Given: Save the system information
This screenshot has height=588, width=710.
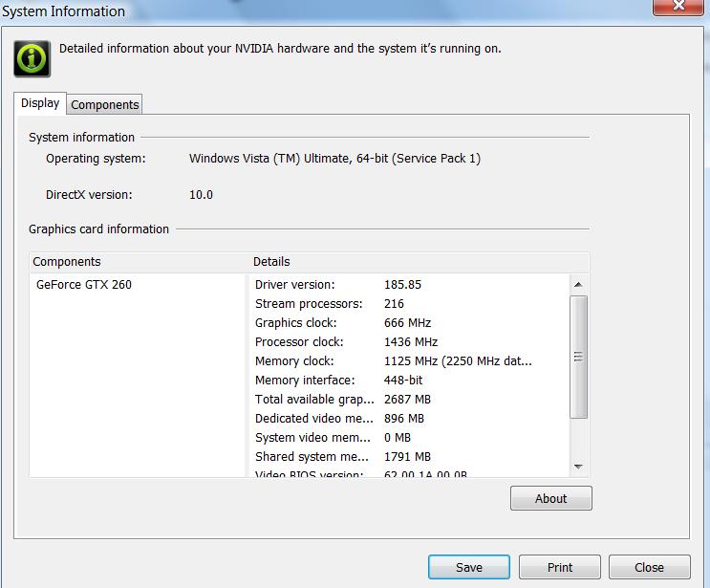Looking at the screenshot, I should click(469, 567).
